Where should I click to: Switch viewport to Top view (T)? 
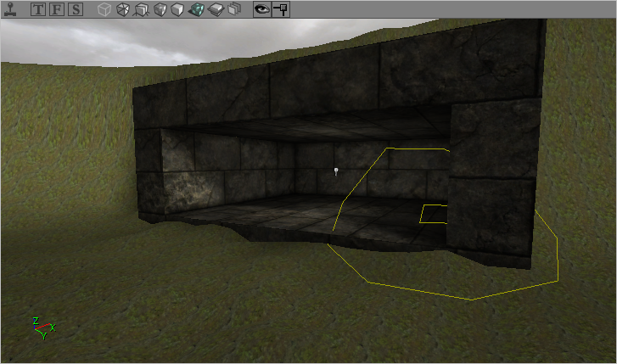39,10
